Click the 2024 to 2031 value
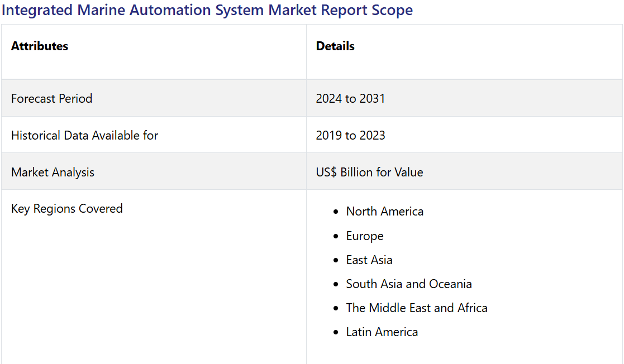This screenshot has width=624, height=364. [350, 99]
